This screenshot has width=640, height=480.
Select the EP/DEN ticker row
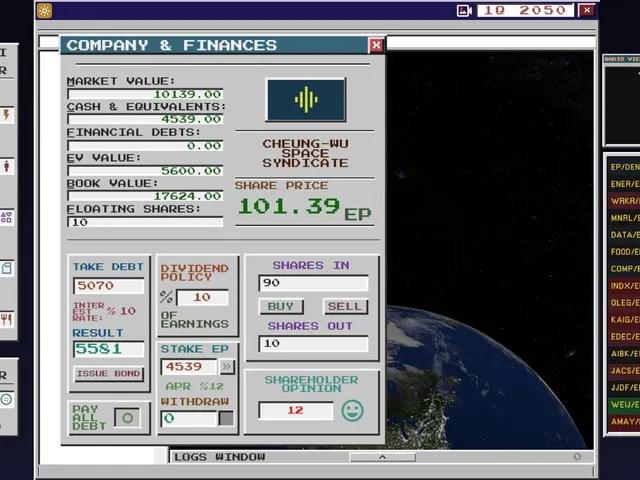pyautogui.click(x=624, y=167)
